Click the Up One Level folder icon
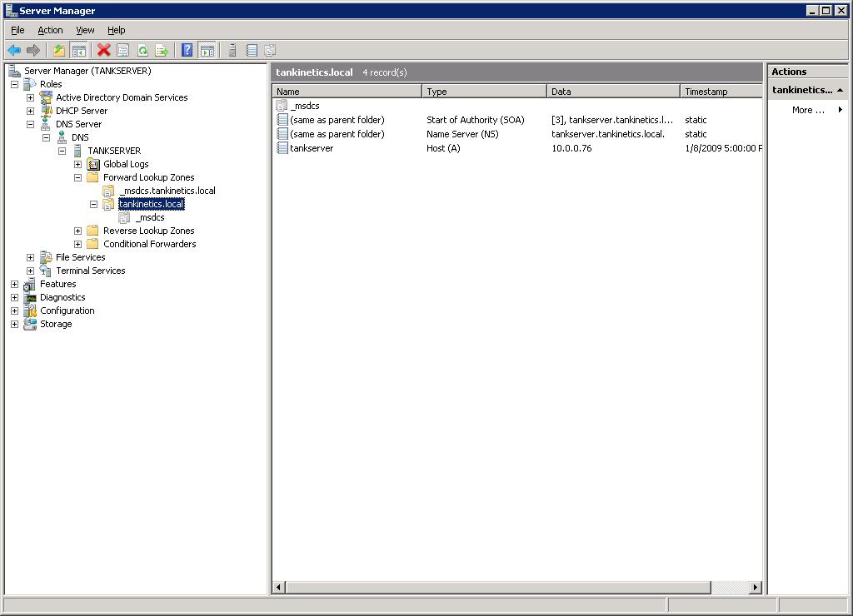The image size is (853, 616). pyautogui.click(x=59, y=51)
